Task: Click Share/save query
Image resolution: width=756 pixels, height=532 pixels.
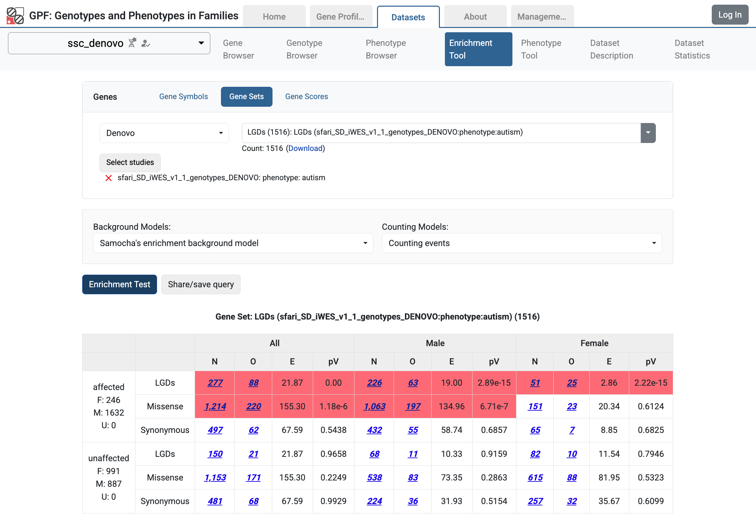Action: (201, 284)
